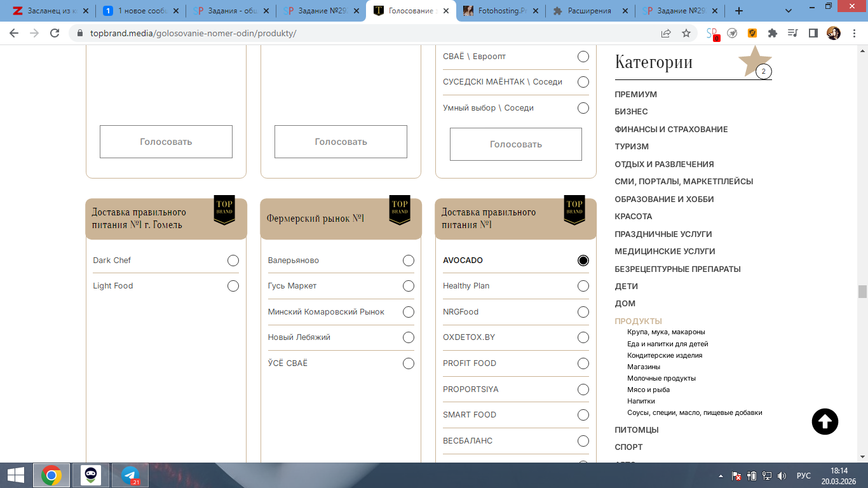Open the Напитки subcategory
Image resolution: width=868 pixels, height=488 pixels.
(x=641, y=401)
